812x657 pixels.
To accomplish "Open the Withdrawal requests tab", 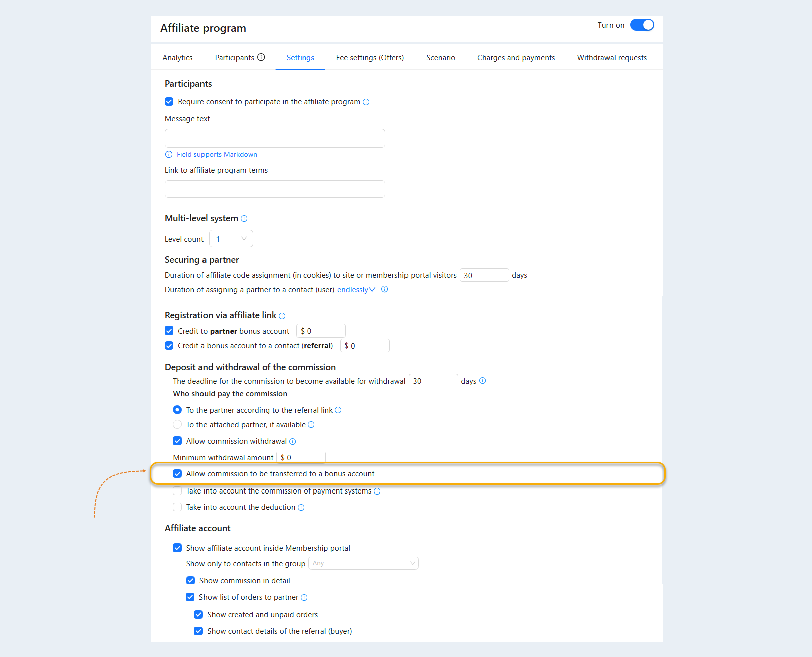I will (x=612, y=58).
